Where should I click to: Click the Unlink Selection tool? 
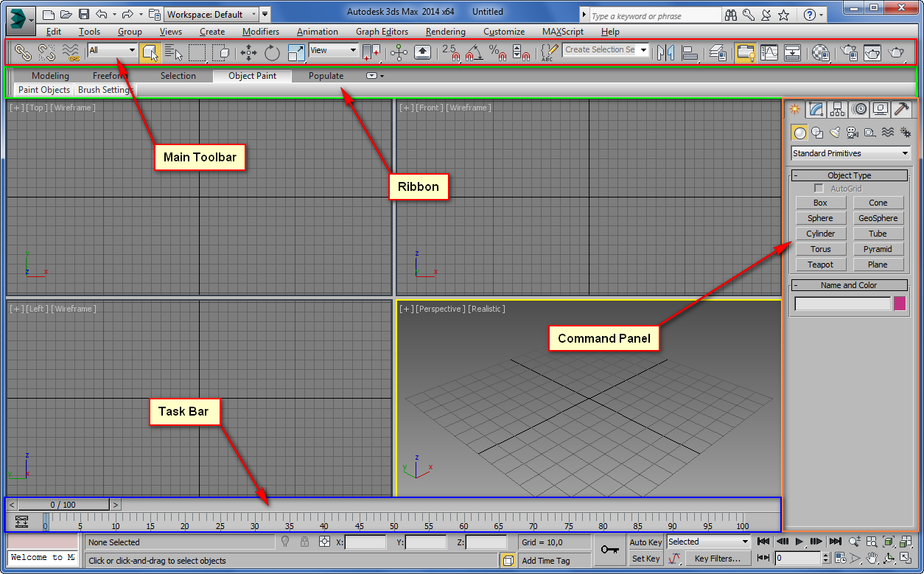click(46, 52)
